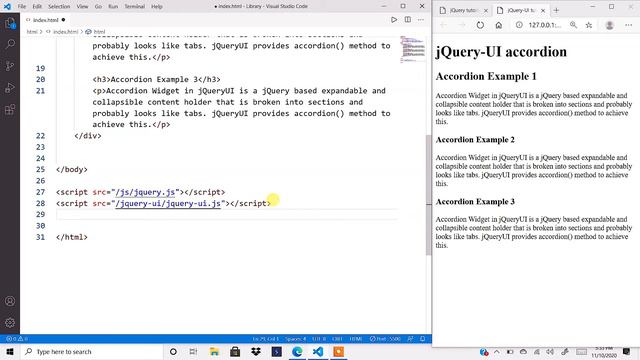The image size is (640, 360).
Task: Change indentation via the Spaces: 4 indicator
Action: tap(296, 339)
